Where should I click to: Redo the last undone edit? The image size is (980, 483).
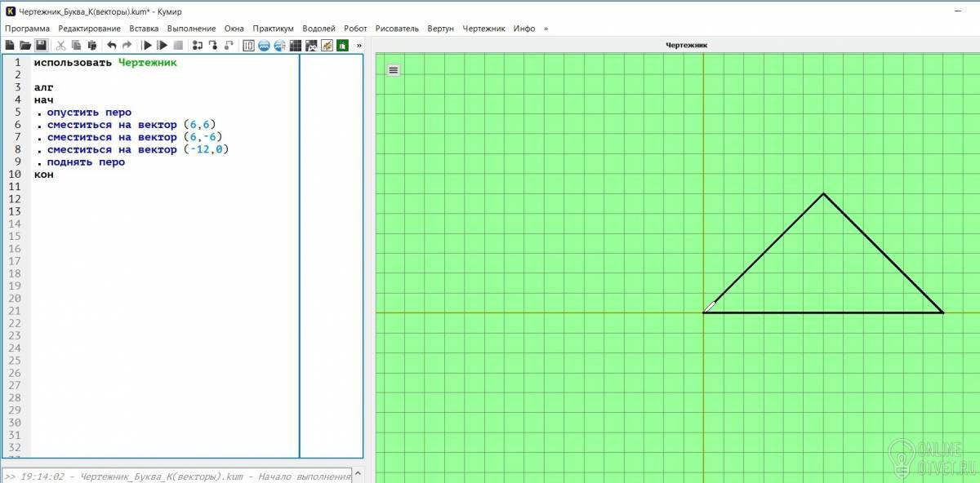[127, 45]
